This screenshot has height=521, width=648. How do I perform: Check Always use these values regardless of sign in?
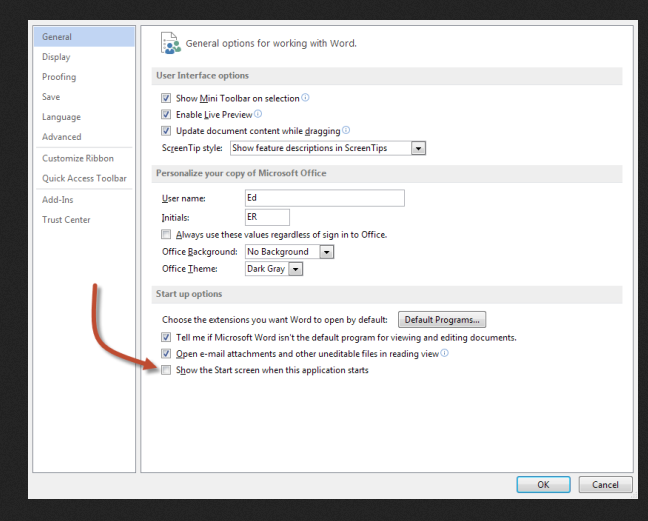(x=166, y=235)
